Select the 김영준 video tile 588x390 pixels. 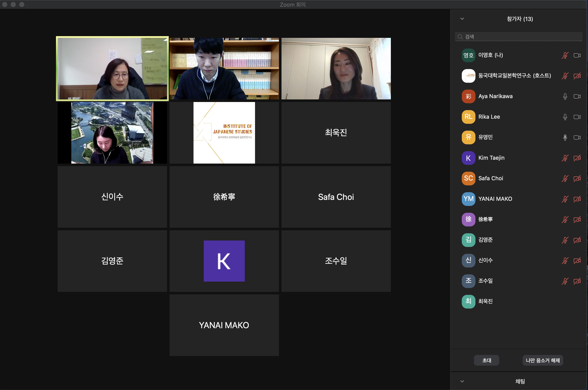(112, 261)
